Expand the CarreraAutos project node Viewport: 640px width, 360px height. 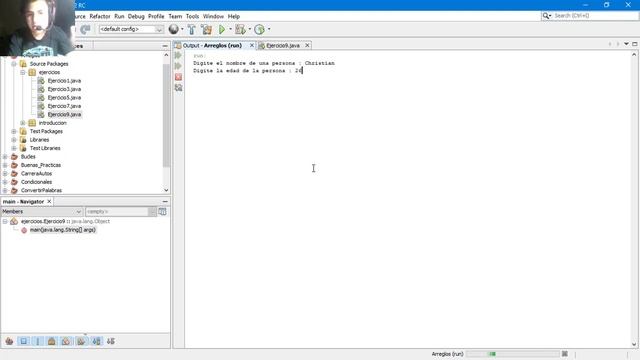click(5, 173)
